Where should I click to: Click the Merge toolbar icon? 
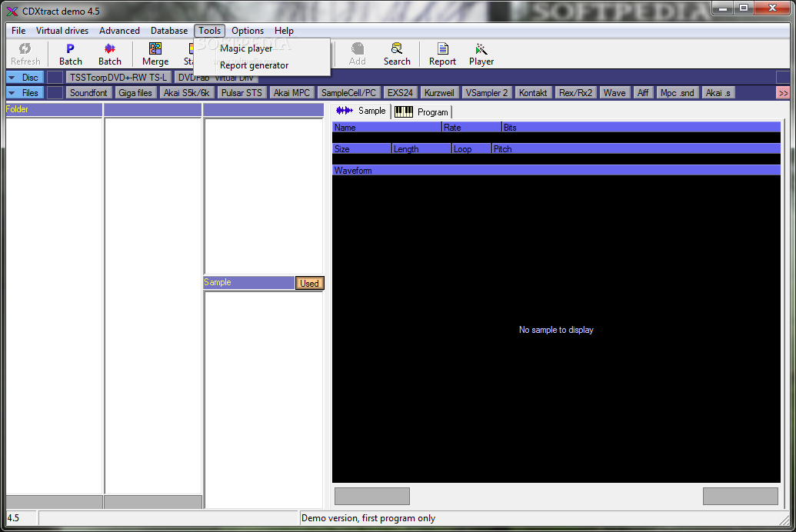(155, 55)
